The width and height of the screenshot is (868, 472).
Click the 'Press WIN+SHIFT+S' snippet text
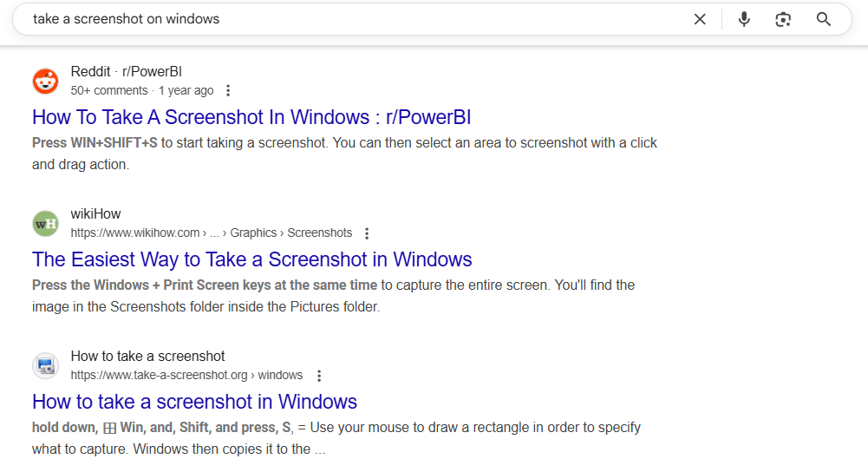(95, 143)
